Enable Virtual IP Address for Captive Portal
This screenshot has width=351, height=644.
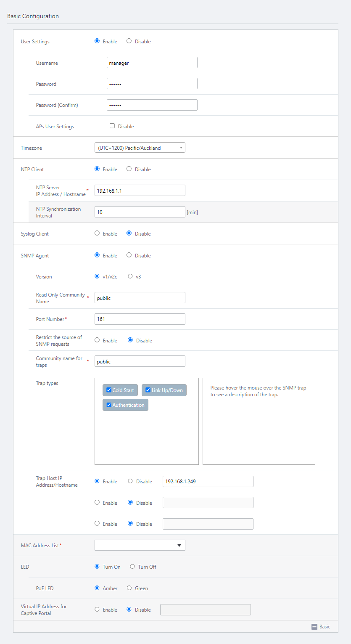(97, 609)
